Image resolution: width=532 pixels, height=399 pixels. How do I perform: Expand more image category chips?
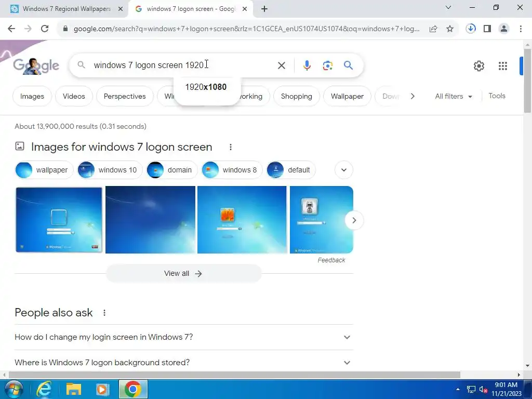pos(344,170)
